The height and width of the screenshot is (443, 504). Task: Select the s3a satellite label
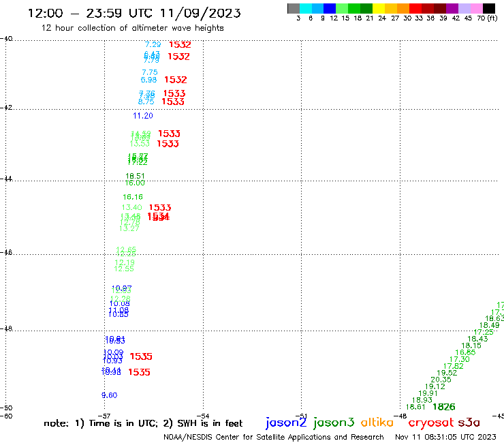click(469, 423)
